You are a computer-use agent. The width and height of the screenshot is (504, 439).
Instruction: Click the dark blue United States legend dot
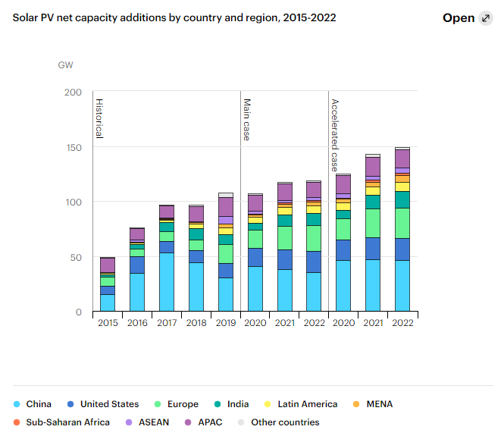click(70, 404)
